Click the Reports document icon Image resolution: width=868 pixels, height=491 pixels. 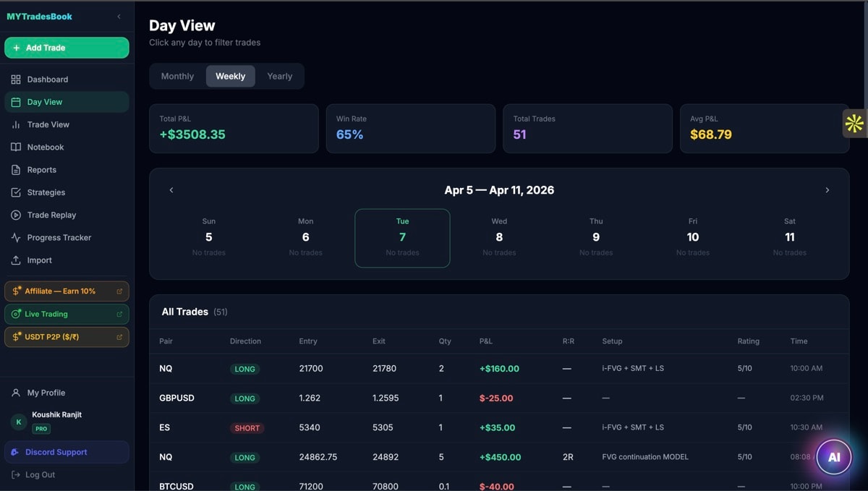point(16,170)
